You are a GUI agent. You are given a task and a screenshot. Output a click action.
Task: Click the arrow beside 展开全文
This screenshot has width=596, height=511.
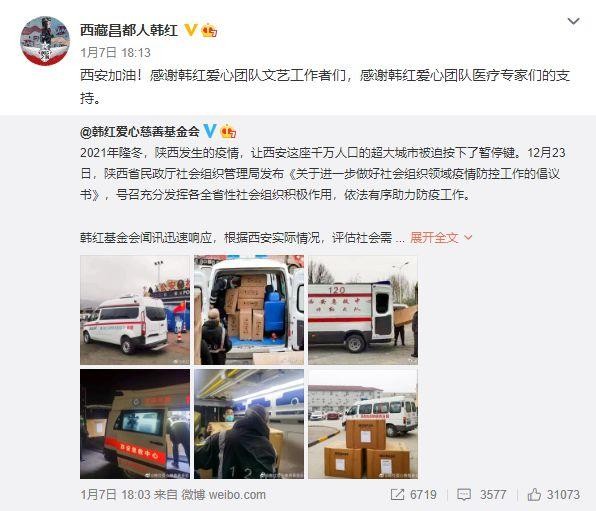pos(468,238)
